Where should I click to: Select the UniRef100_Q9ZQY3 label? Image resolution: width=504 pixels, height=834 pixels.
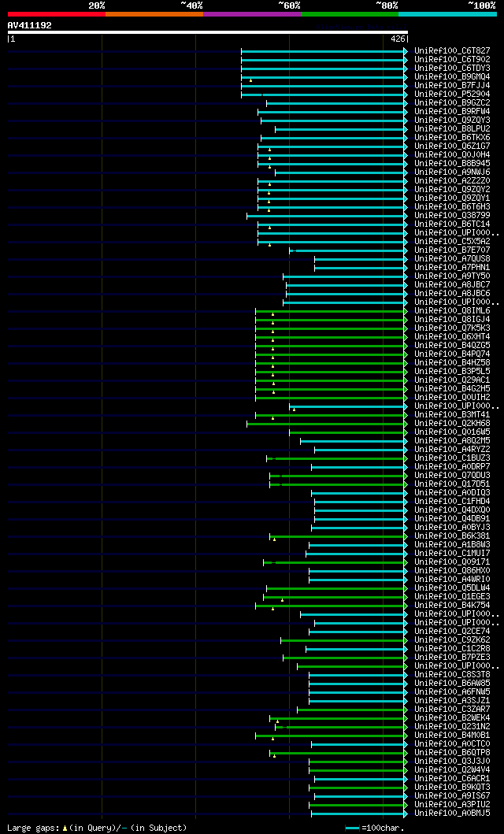(453, 120)
